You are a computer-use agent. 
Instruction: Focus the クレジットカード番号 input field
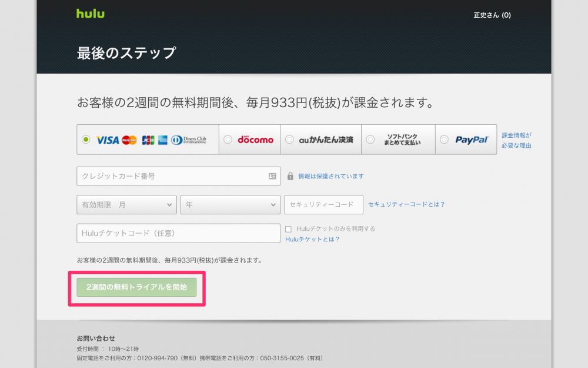pos(179,176)
